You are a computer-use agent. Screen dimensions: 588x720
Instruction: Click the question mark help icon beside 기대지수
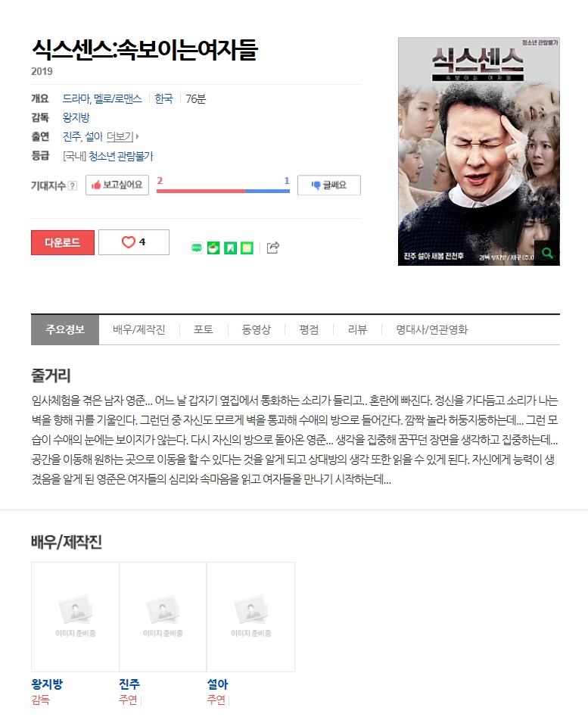pos(72,185)
